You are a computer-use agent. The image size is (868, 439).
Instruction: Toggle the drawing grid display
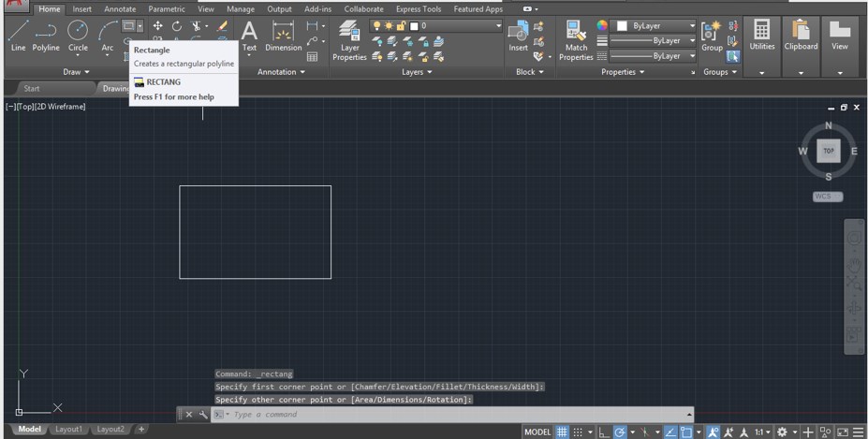pos(562,432)
